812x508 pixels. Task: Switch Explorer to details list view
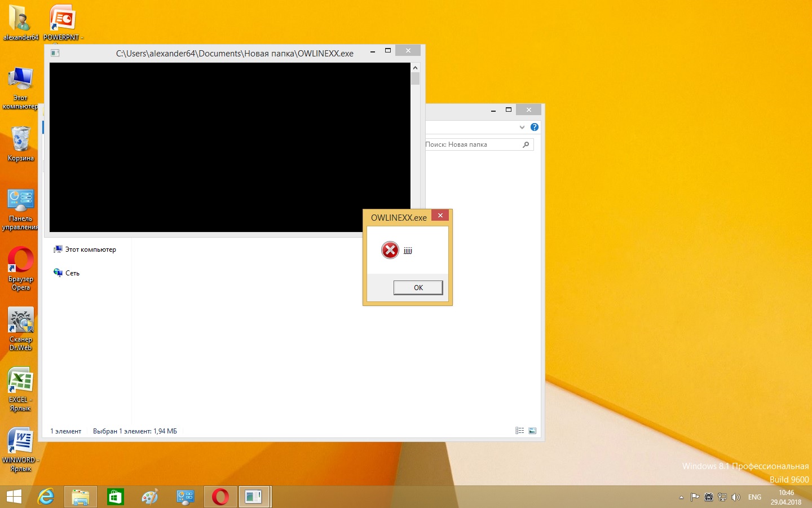click(x=519, y=431)
